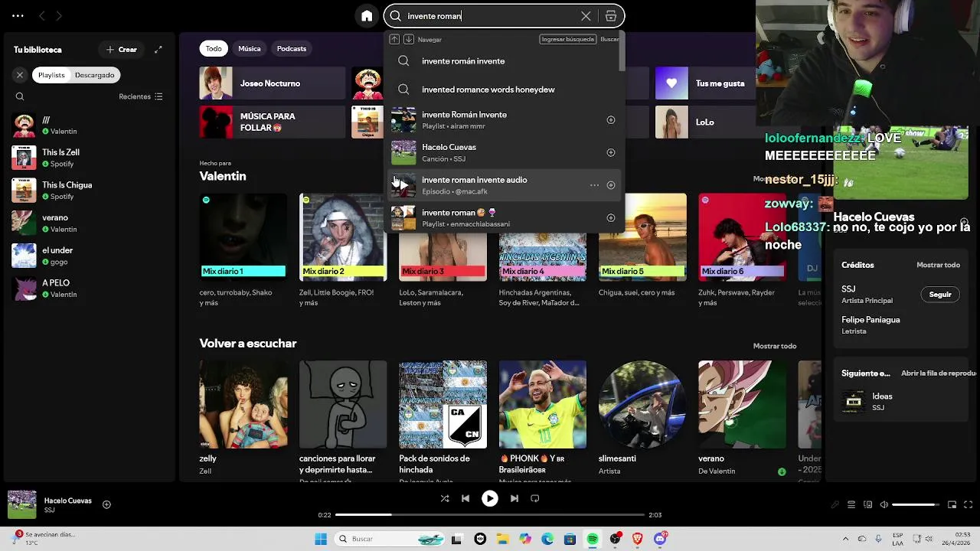Open 'This Is Zell' library playlist
980x551 pixels.
pos(88,158)
